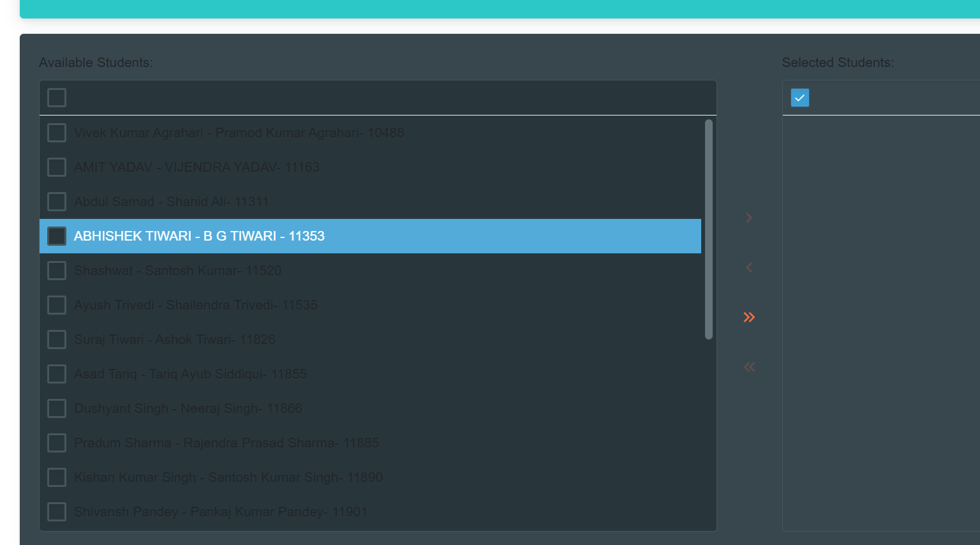Toggle the select-all checkbox above Available Students list
This screenshot has width=980, height=545.
[56, 97]
